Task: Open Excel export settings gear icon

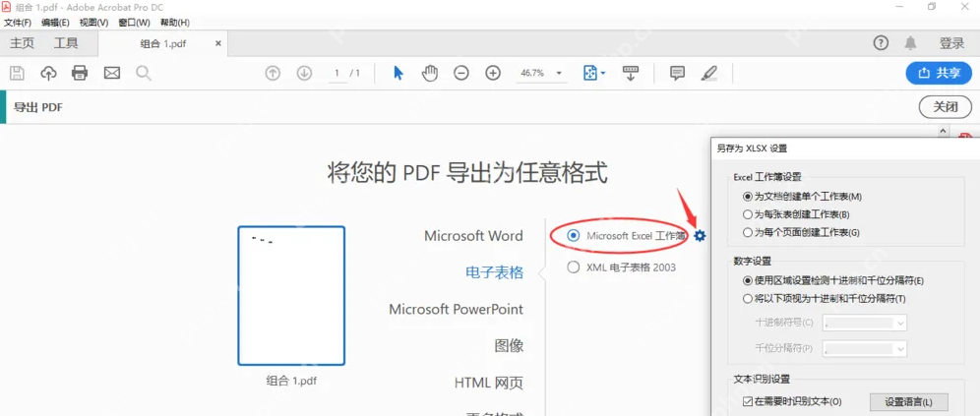Action: coord(700,235)
